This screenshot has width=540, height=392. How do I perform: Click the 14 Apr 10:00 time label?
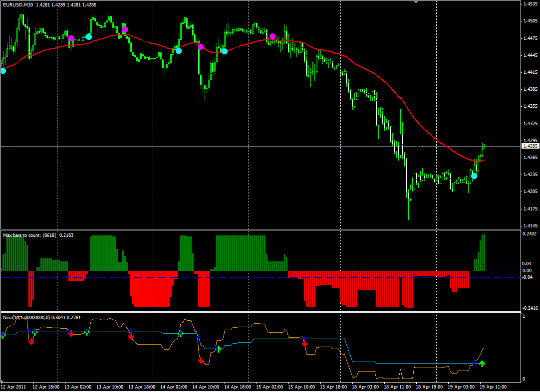pos(206,387)
